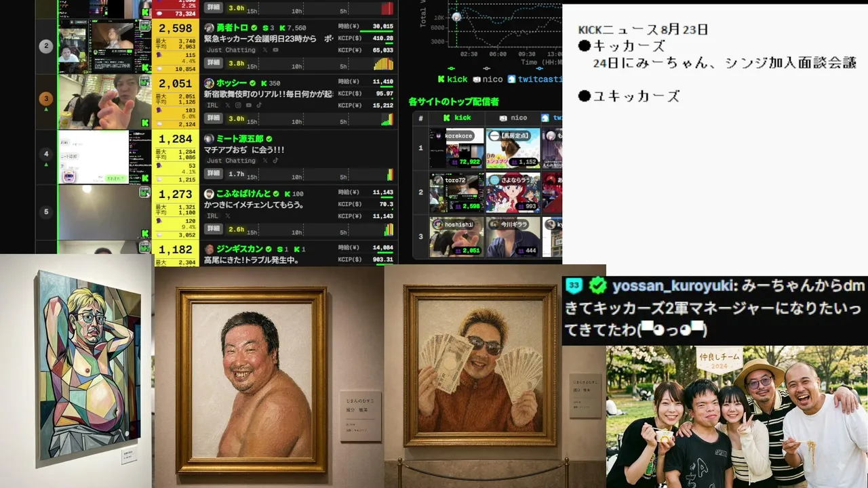
Task: Open 詳細 details for こふなばけんと
Action: point(214,230)
